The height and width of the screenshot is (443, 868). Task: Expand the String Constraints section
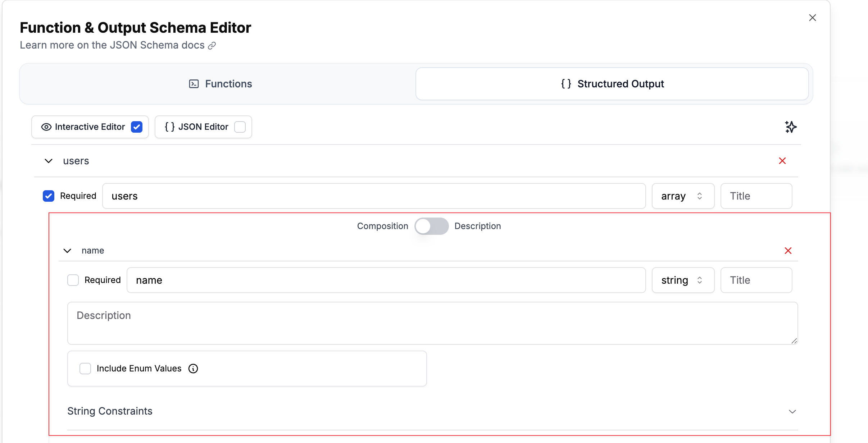pos(792,411)
